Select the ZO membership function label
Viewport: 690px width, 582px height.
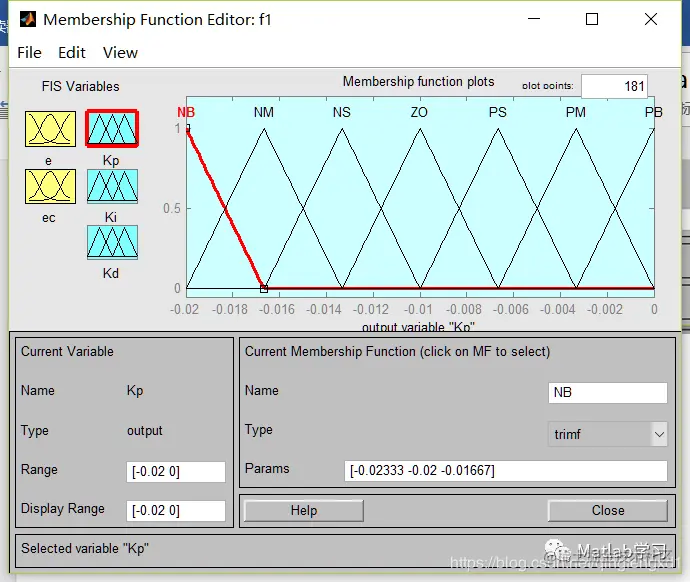coord(419,112)
